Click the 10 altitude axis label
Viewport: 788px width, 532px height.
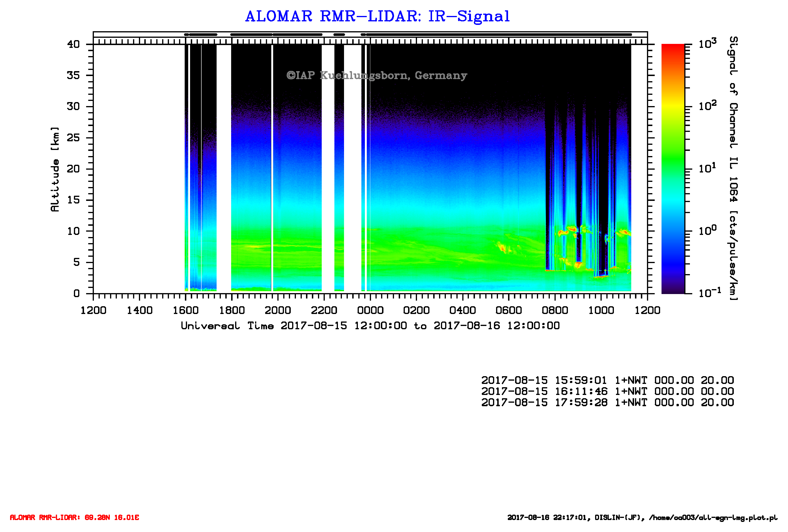[x=73, y=231]
